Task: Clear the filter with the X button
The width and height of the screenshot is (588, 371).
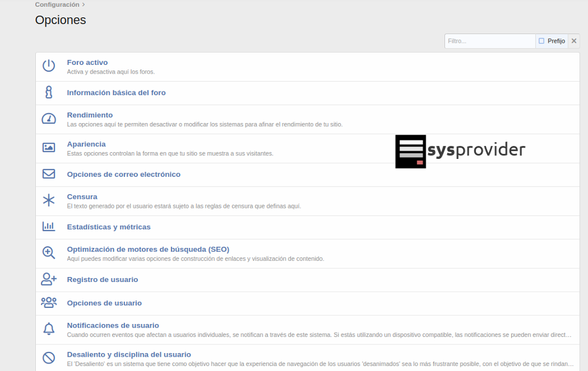Action: [x=574, y=41]
